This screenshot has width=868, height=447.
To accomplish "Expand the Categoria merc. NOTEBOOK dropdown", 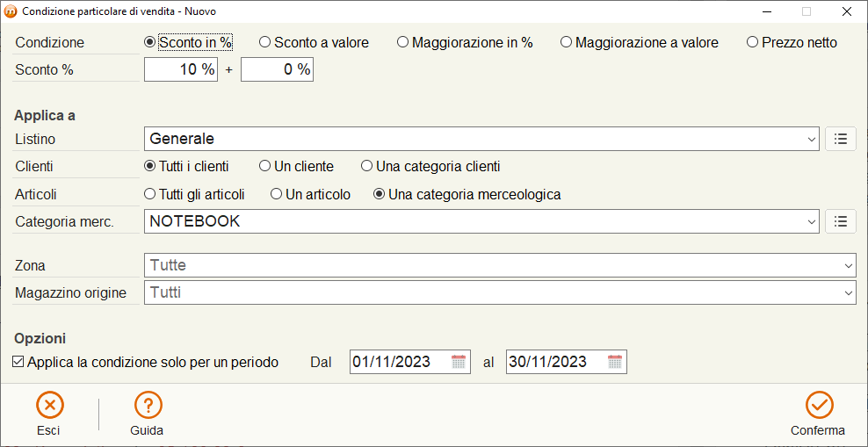I will [x=812, y=222].
